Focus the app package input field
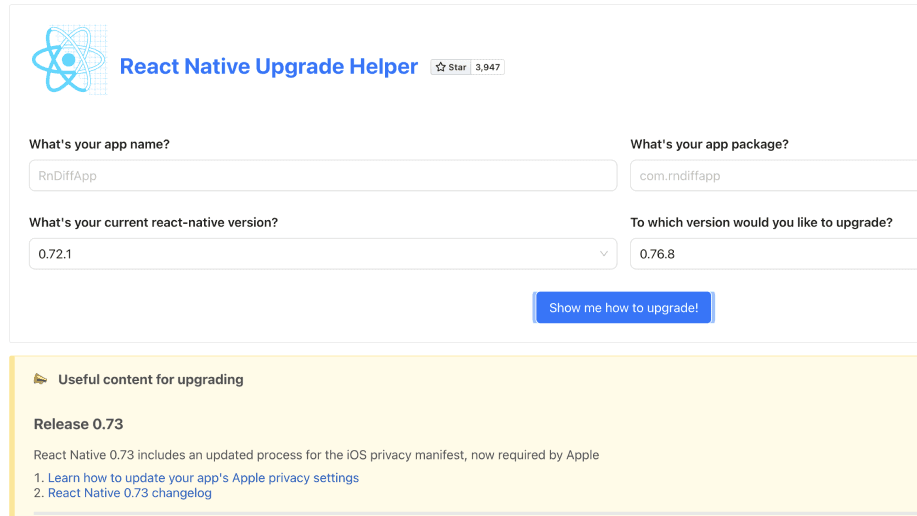 [x=772, y=176]
